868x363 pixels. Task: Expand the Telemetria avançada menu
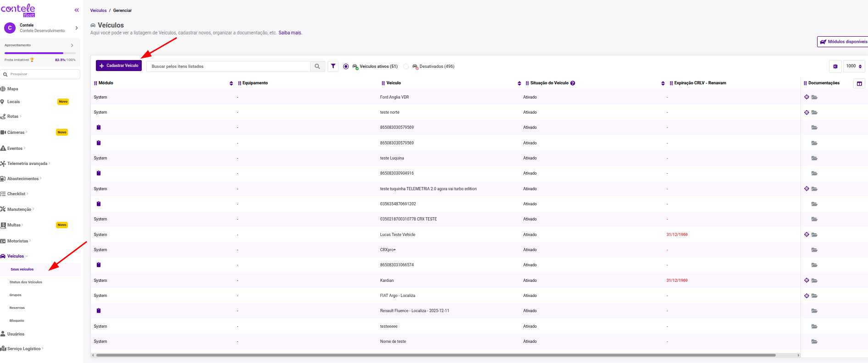pyautogui.click(x=27, y=164)
